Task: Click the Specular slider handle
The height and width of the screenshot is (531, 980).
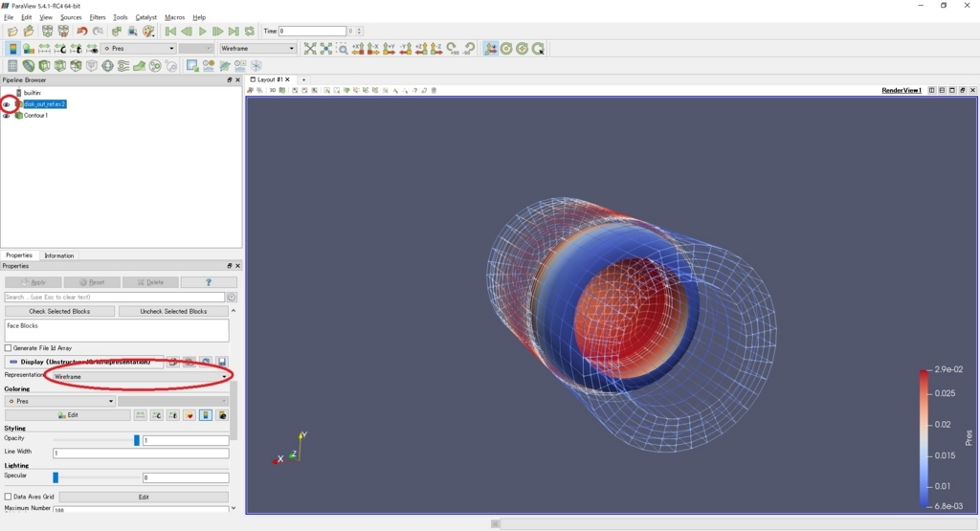Action: click(56, 478)
